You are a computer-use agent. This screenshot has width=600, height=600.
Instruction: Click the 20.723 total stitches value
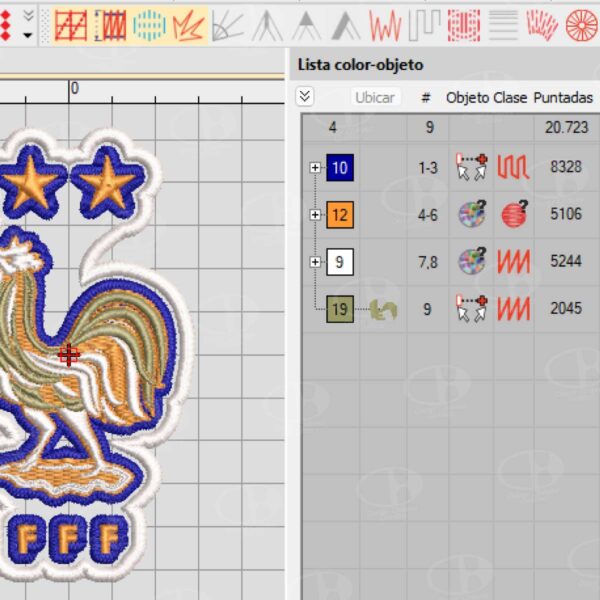[567, 127]
